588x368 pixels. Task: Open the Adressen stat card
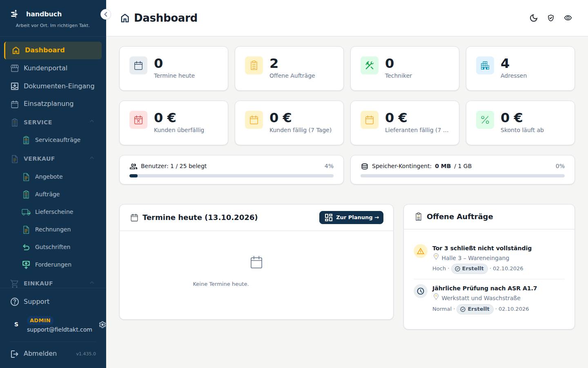tap(520, 68)
